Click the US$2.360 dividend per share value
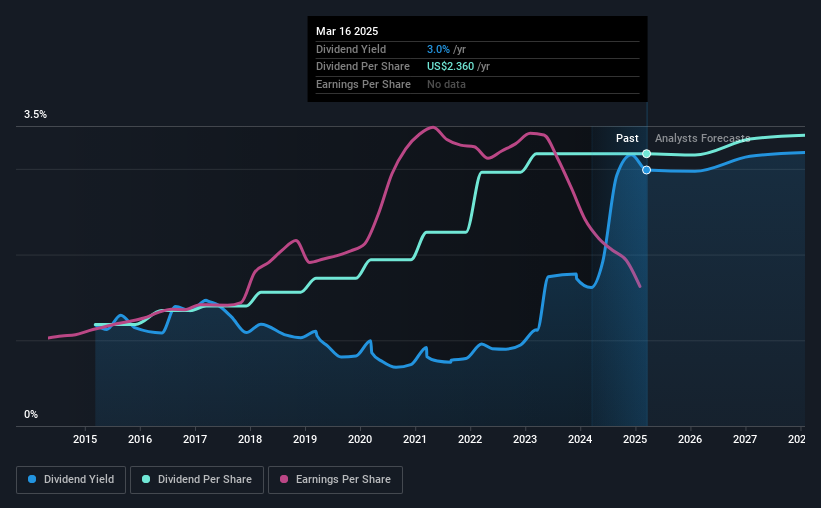821x508 pixels. coord(450,67)
